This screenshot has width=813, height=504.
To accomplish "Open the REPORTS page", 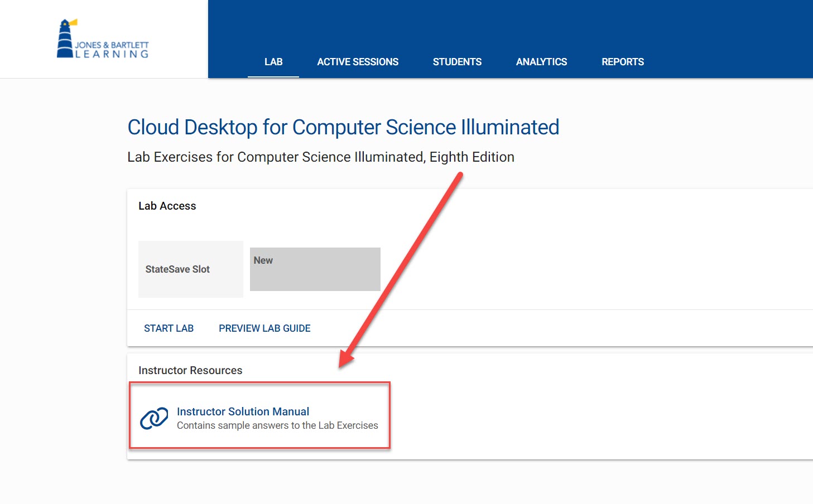I will click(623, 62).
